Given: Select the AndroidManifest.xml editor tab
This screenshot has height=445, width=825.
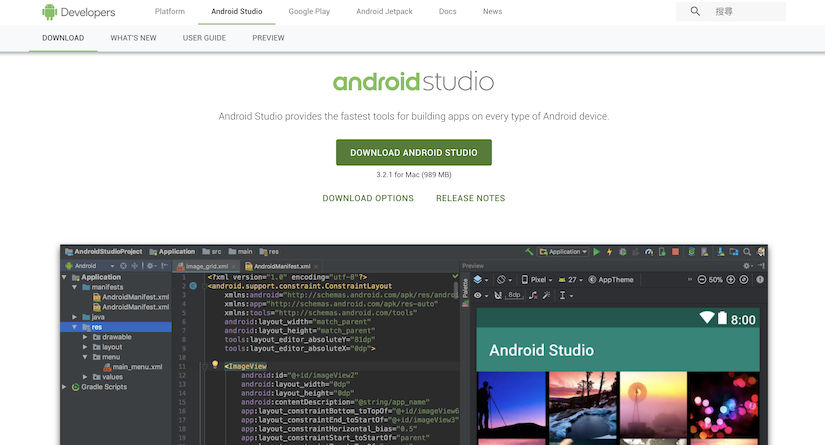Looking at the screenshot, I should [x=282, y=266].
